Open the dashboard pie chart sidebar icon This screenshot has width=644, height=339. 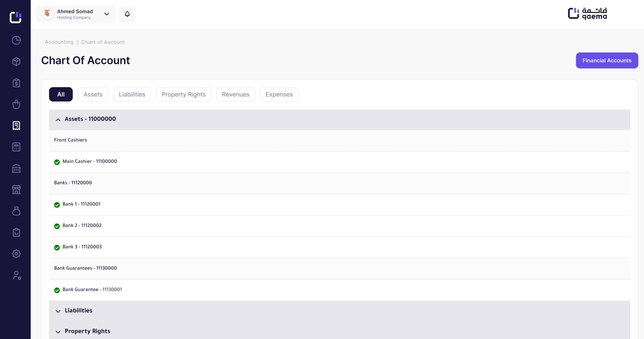pyautogui.click(x=16, y=40)
